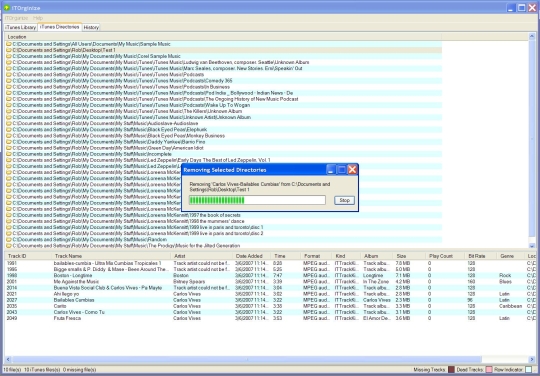Click folder icon for Audioslave-Audioslave row
Screen dimensions: 540x376
pyautogui.click(x=9, y=123)
